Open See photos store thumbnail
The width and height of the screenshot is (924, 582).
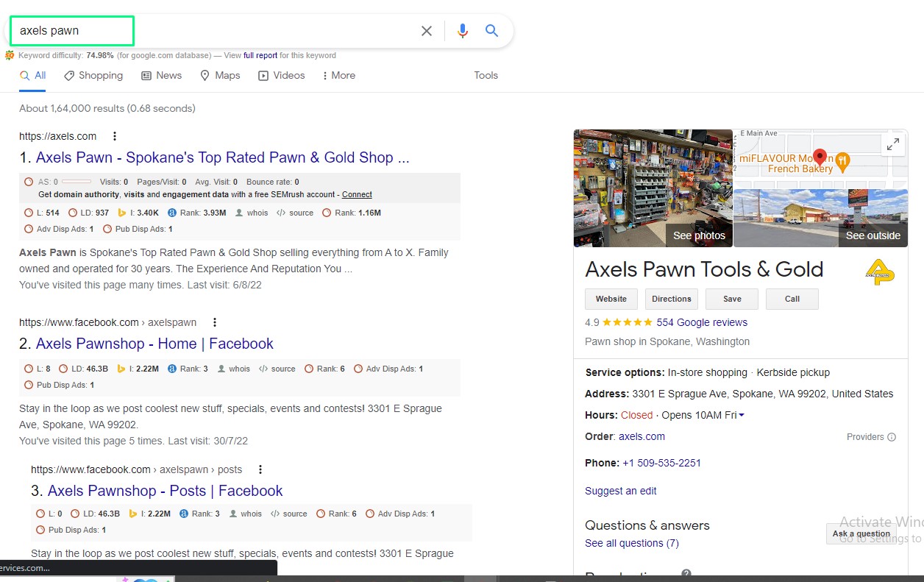653,188
